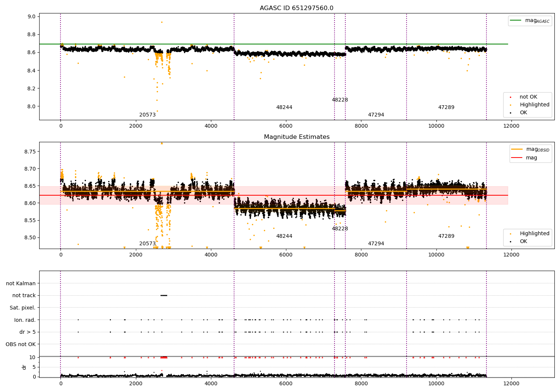
Task: Click label 48244 in the Magnitude Estimates plot
Action: pos(284,236)
